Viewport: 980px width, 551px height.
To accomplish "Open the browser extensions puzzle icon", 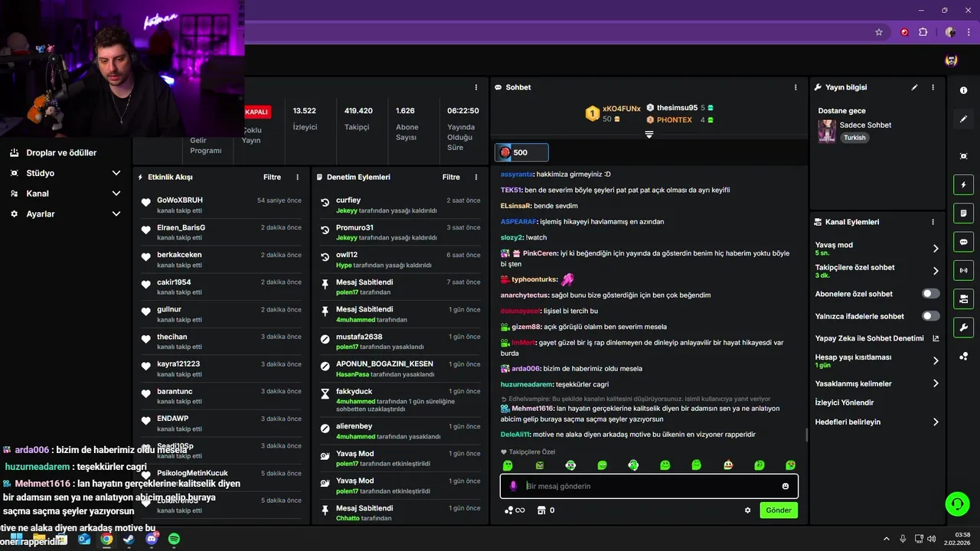I will (x=923, y=32).
